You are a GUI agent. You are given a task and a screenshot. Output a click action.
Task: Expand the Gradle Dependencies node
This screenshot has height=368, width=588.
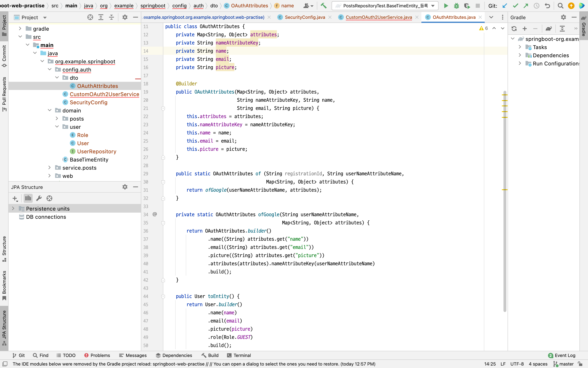(x=520, y=55)
